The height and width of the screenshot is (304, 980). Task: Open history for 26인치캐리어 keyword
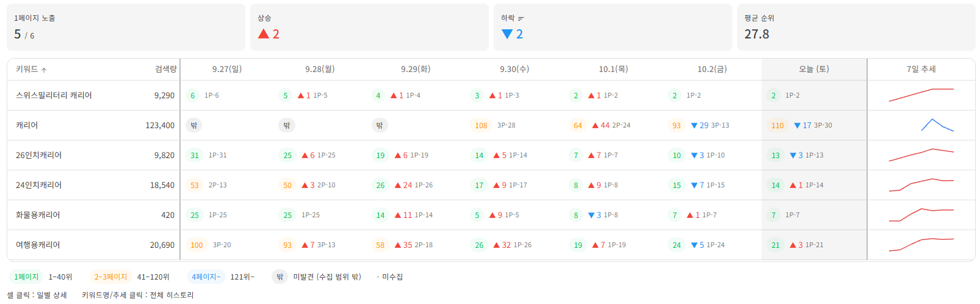point(38,155)
